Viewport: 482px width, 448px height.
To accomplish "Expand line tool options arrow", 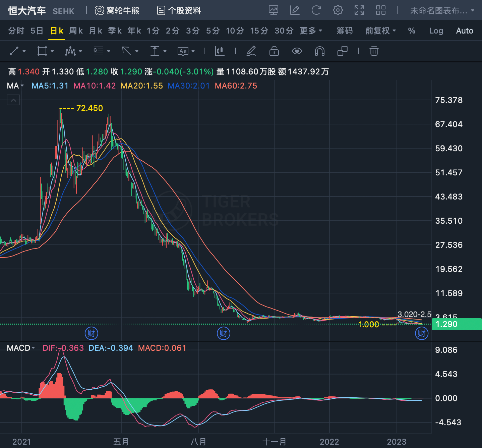I will [x=24, y=51].
